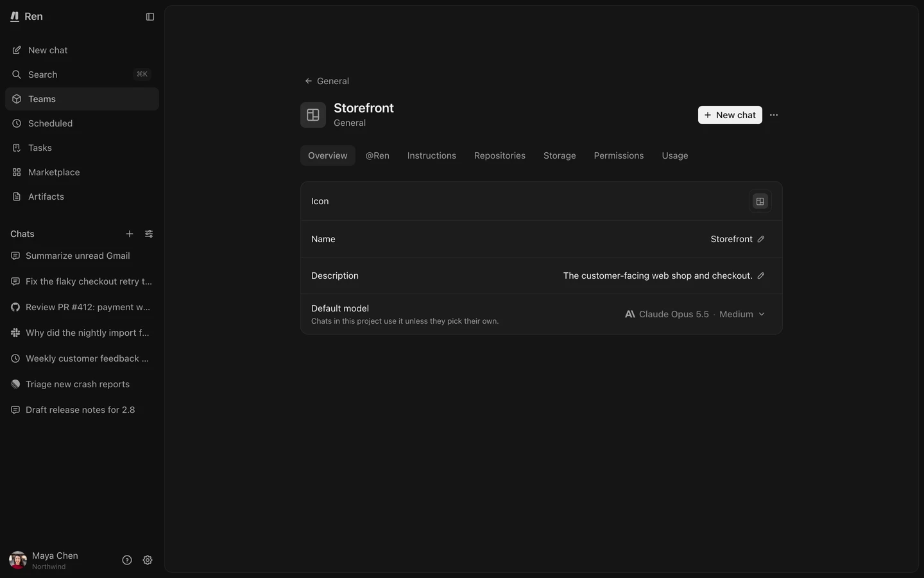Screen dimensions: 924x578
Task: Open the Review PR #412 chat
Action: coord(82,307)
